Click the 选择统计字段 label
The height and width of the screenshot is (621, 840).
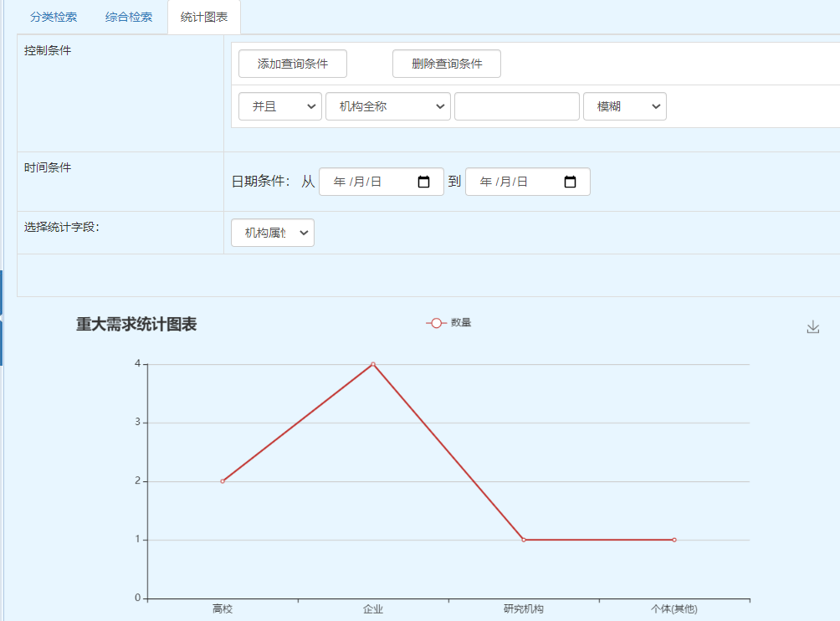[62, 227]
